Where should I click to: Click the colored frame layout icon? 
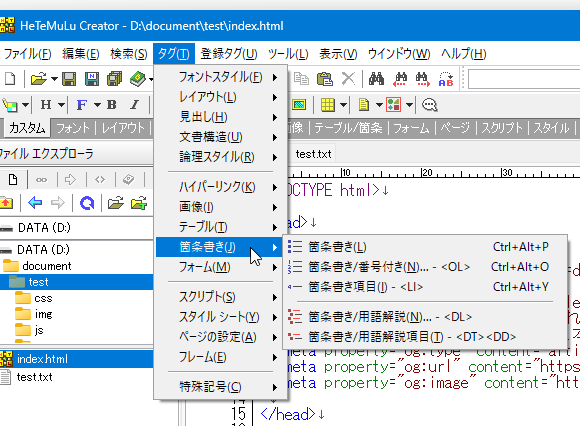point(394,105)
